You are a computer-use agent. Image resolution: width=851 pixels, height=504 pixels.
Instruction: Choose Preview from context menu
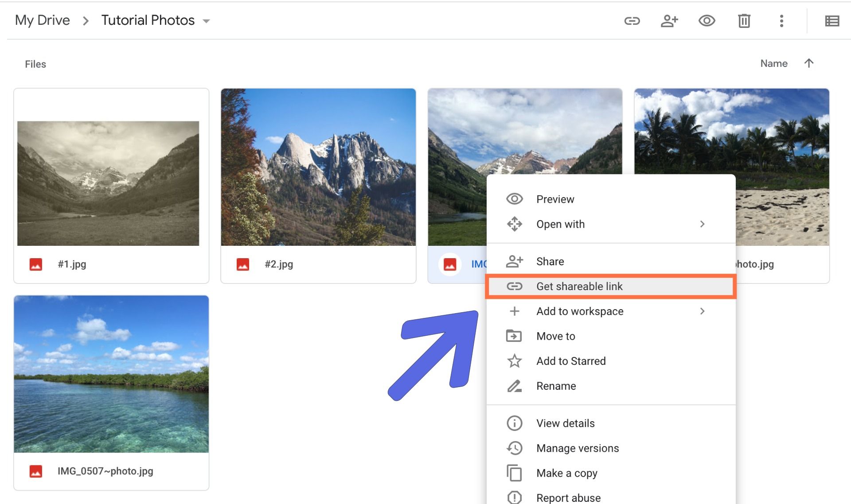click(555, 199)
